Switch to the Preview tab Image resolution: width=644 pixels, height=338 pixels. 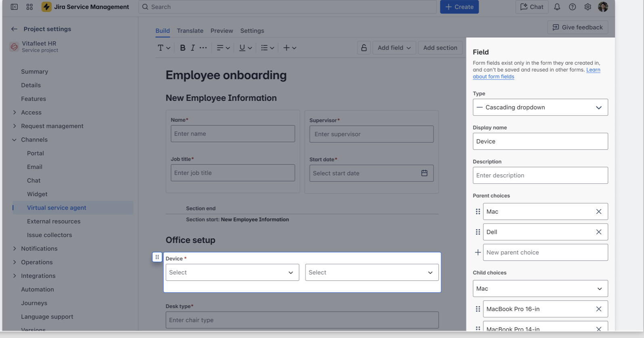click(222, 31)
